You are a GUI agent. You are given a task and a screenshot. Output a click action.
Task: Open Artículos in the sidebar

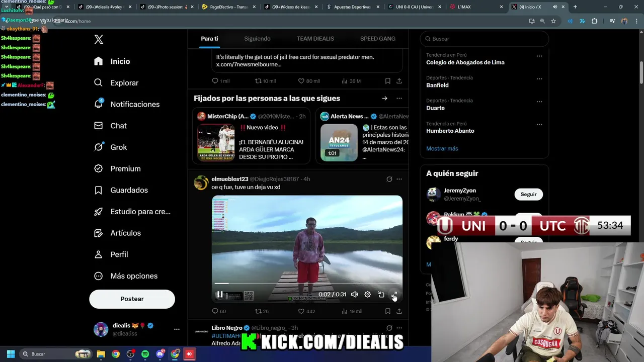[x=118, y=233]
